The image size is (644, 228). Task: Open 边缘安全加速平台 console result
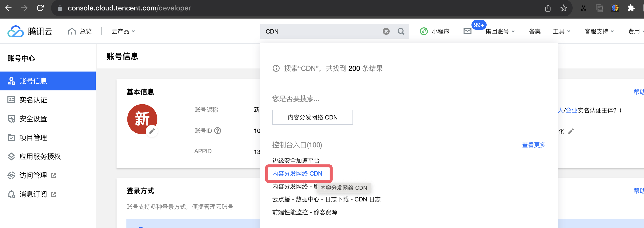[296, 161]
